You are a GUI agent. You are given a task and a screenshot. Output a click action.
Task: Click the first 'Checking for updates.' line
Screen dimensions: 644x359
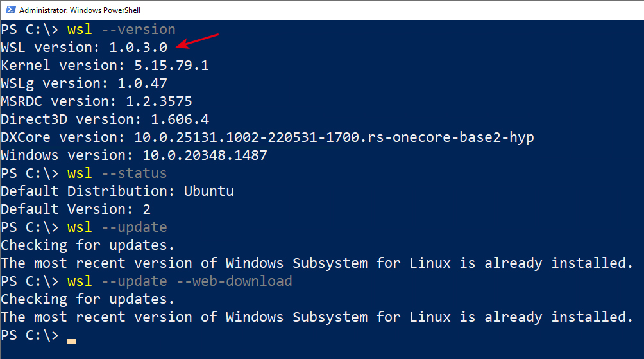tap(87, 245)
